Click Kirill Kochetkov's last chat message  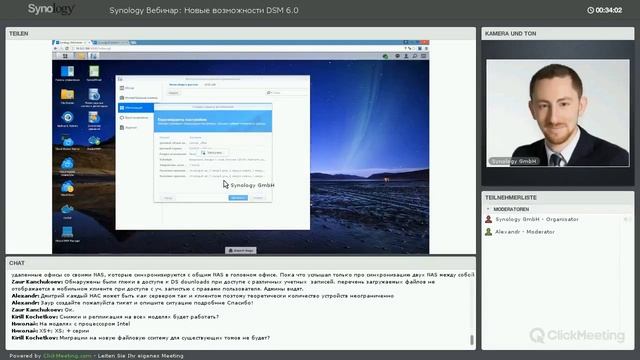pos(141,338)
